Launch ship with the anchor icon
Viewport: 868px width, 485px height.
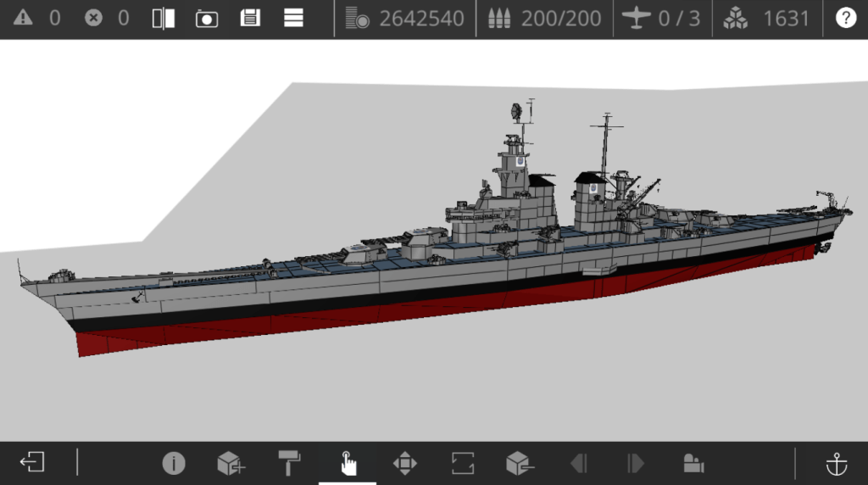(x=837, y=463)
